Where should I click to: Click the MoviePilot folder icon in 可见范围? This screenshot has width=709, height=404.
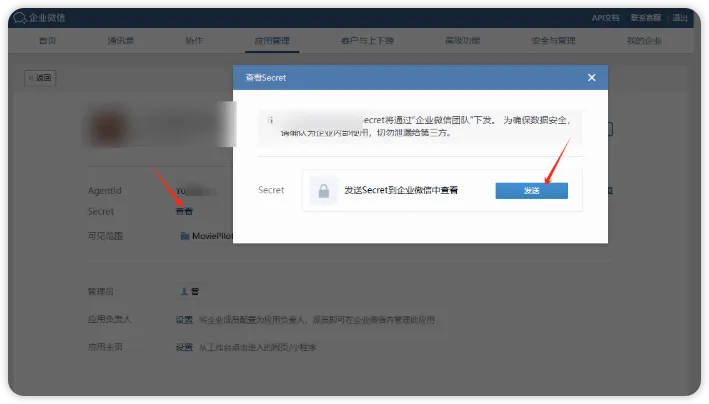pyautogui.click(x=184, y=236)
